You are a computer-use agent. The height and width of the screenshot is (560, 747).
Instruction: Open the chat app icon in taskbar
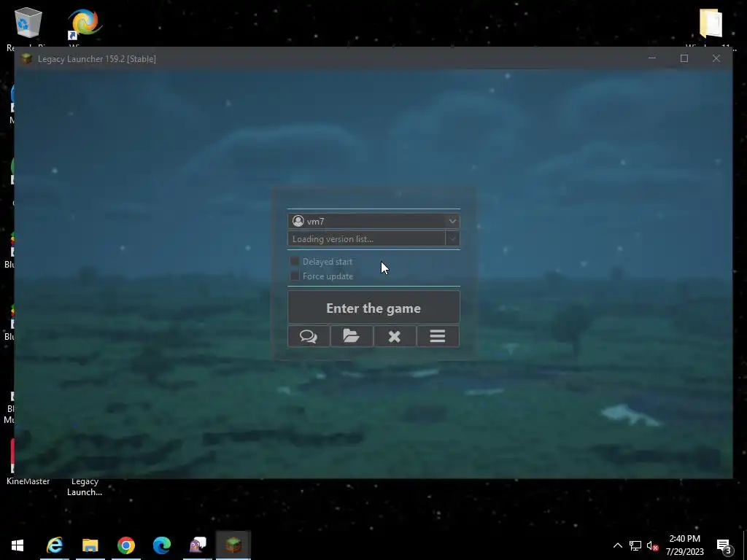click(198, 545)
